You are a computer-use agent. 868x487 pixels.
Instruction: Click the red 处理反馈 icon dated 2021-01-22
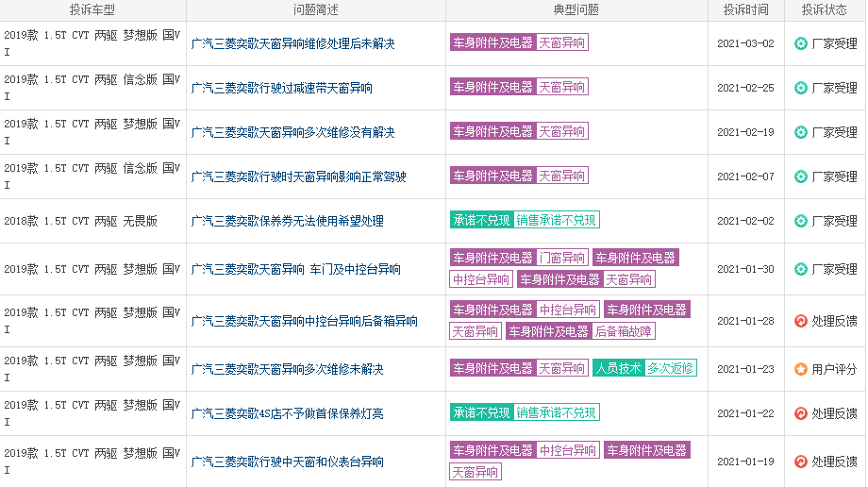click(x=800, y=413)
